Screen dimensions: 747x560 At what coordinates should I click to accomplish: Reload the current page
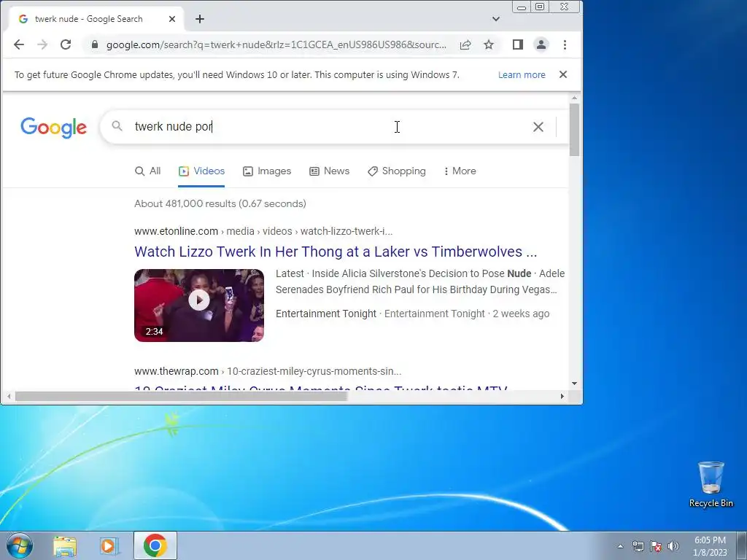66,44
